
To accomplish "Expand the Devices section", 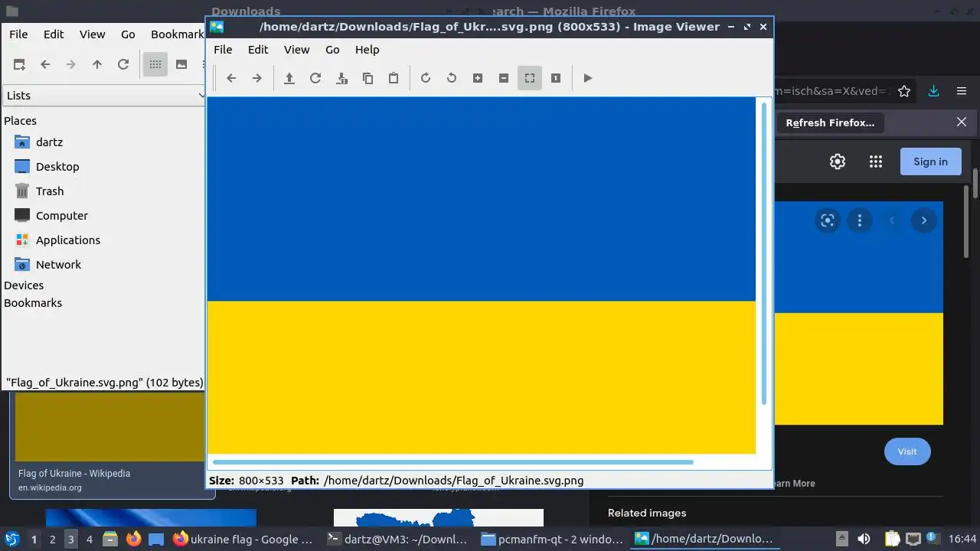I will 24,285.
